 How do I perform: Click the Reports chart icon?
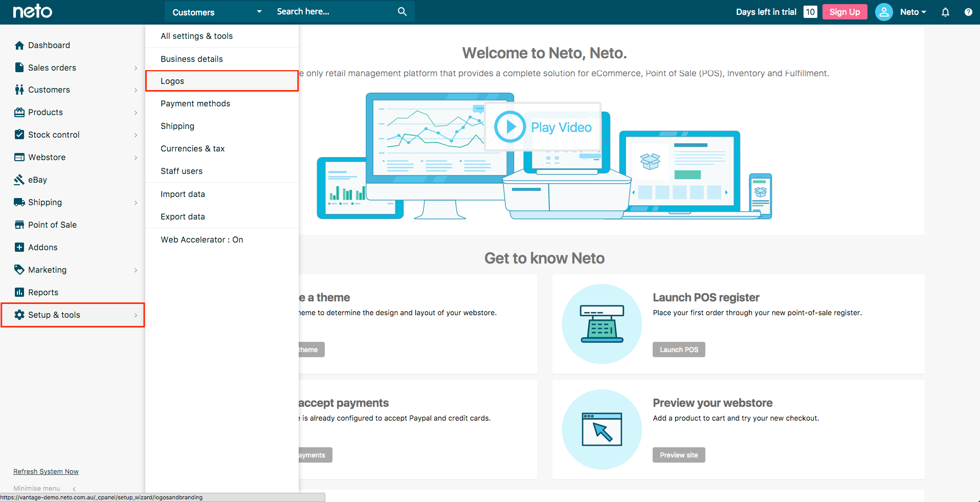[x=19, y=292]
